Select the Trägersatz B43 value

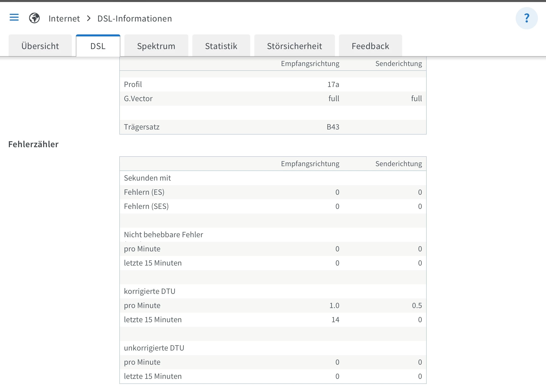pos(333,127)
